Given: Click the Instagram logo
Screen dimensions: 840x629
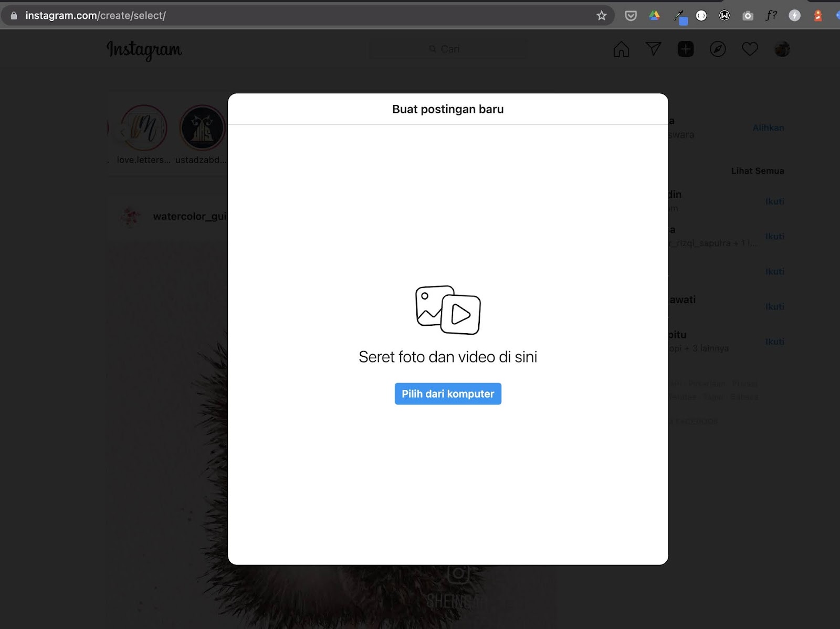Looking at the screenshot, I should (144, 50).
